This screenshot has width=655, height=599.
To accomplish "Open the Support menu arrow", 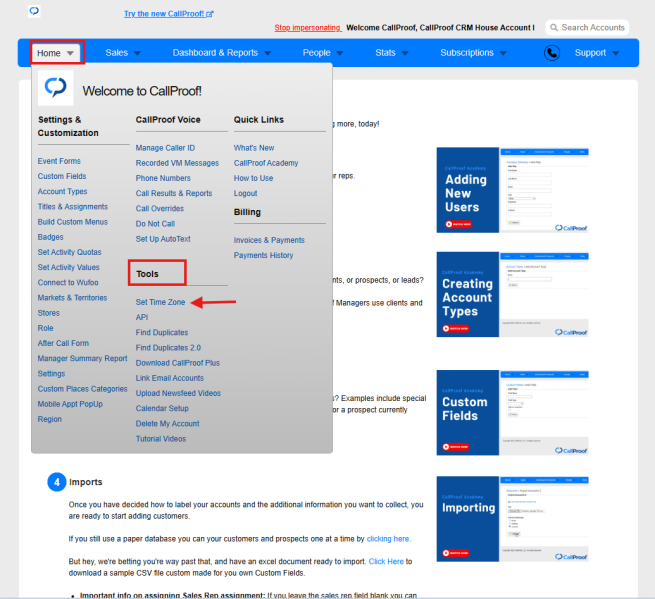I will coord(616,53).
